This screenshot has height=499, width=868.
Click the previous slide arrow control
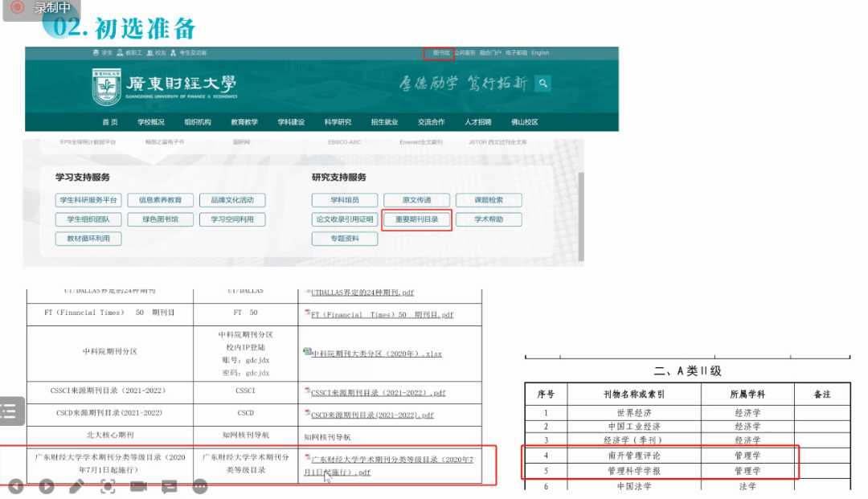(x=16, y=486)
